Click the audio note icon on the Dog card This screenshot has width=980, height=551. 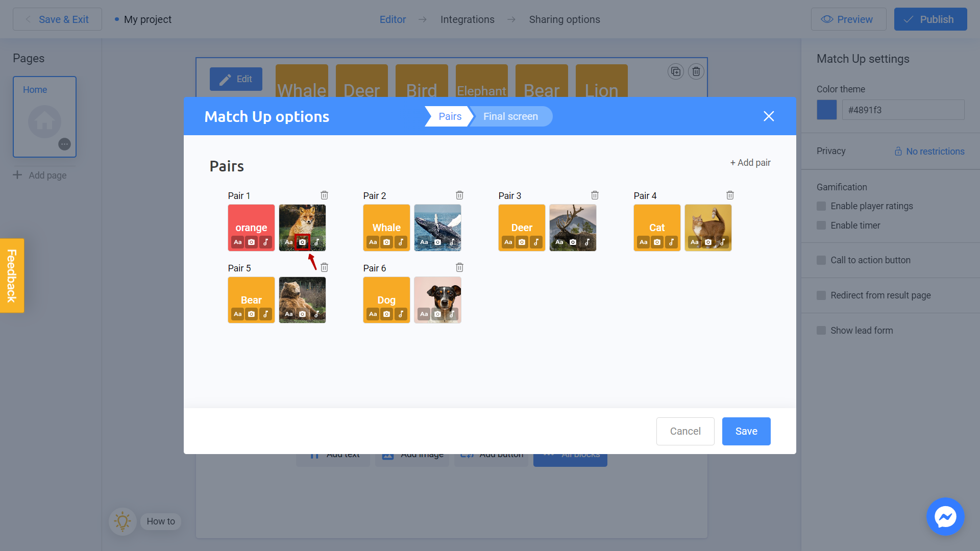pyautogui.click(x=401, y=314)
